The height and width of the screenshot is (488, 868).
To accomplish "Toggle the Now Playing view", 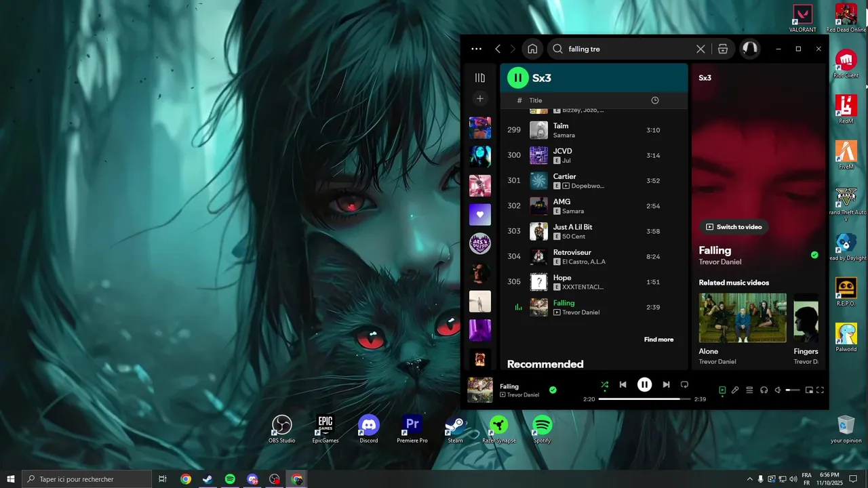I will 722,390.
